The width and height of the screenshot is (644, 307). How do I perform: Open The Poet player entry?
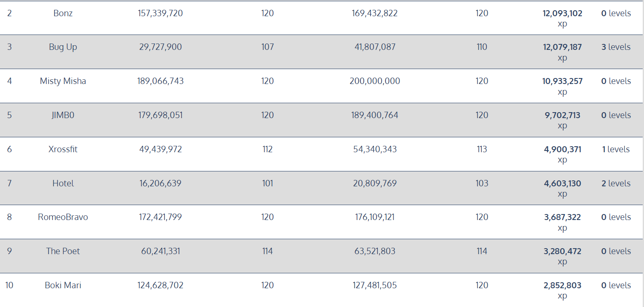point(63,251)
